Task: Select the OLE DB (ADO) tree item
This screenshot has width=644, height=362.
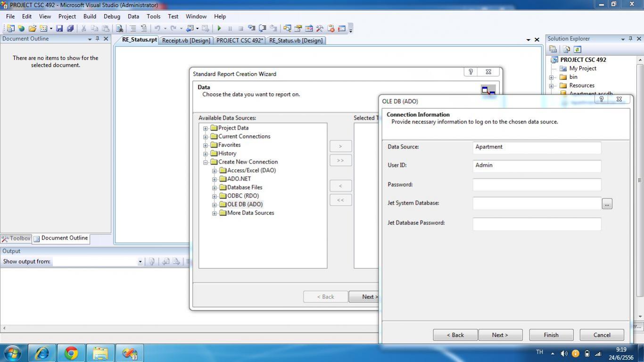Action: click(x=245, y=205)
